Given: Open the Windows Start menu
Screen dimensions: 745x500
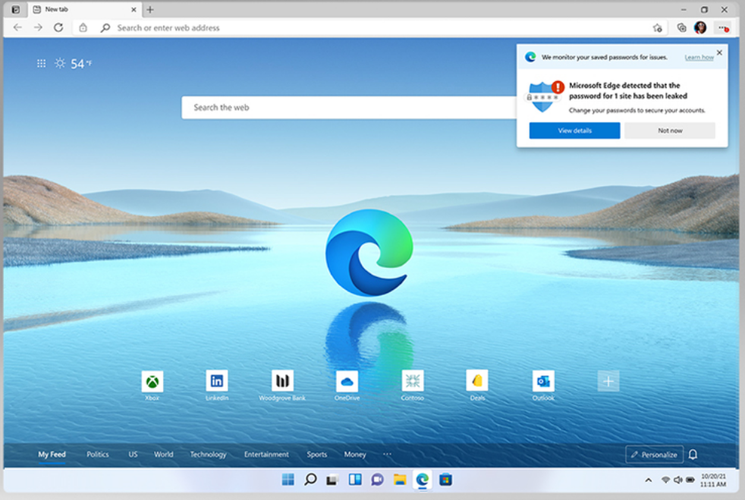Looking at the screenshot, I should pyautogui.click(x=288, y=480).
